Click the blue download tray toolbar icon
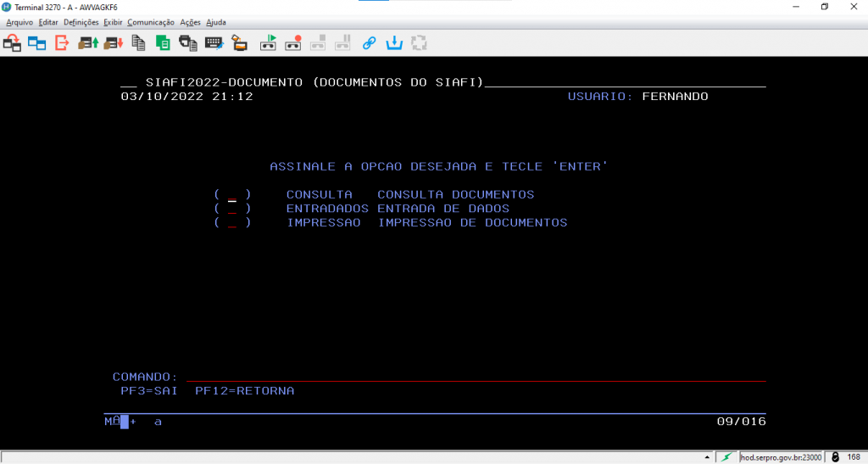Image resolution: width=868 pixels, height=464 pixels. pyautogui.click(x=394, y=42)
